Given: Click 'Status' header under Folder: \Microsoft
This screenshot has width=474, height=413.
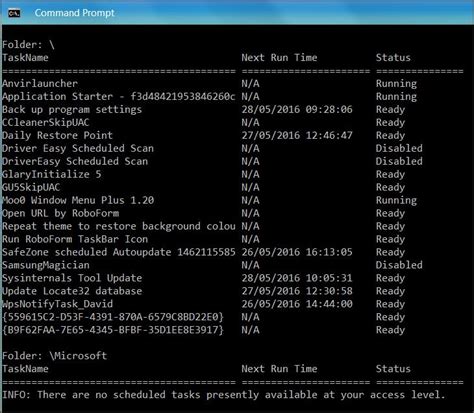Looking at the screenshot, I should [x=393, y=369].
